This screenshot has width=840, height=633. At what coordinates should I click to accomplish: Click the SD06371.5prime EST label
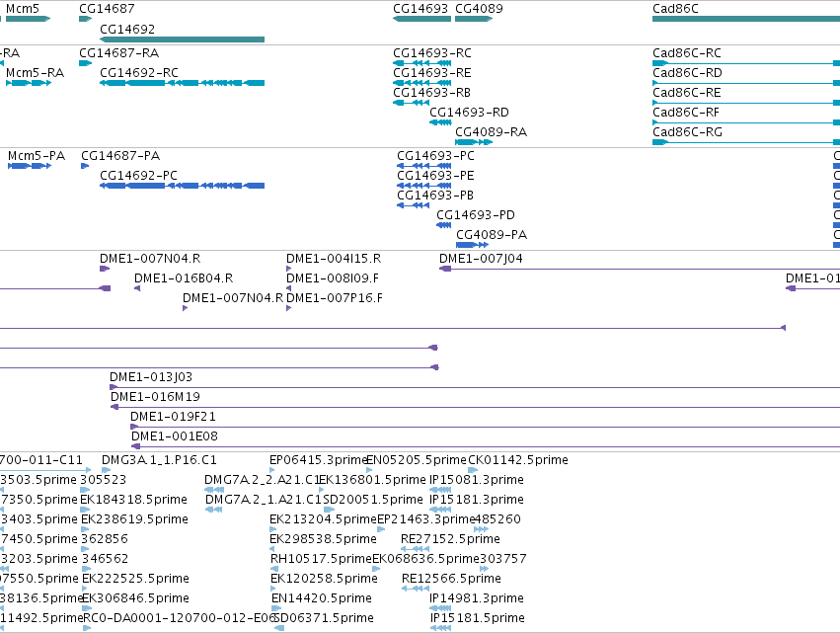324,619
